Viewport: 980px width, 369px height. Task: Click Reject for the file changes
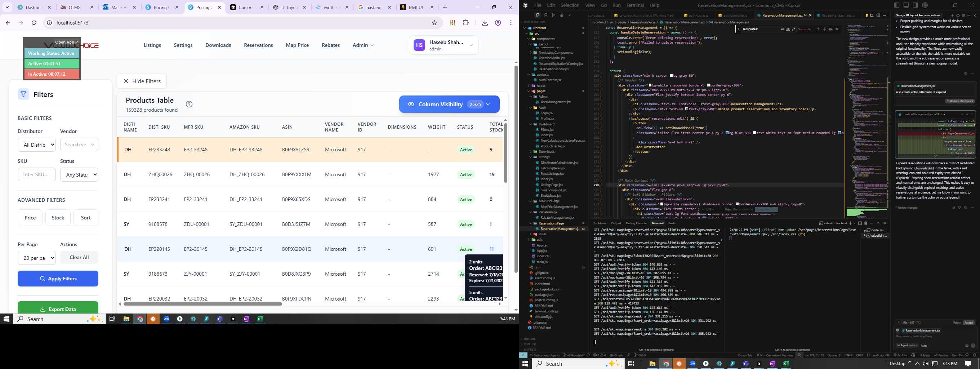pos(957,323)
